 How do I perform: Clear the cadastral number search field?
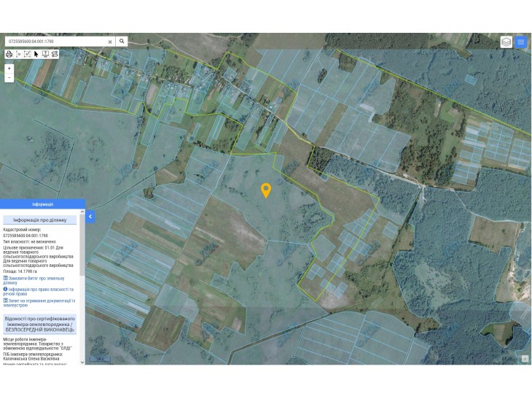(x=110, y=42)
